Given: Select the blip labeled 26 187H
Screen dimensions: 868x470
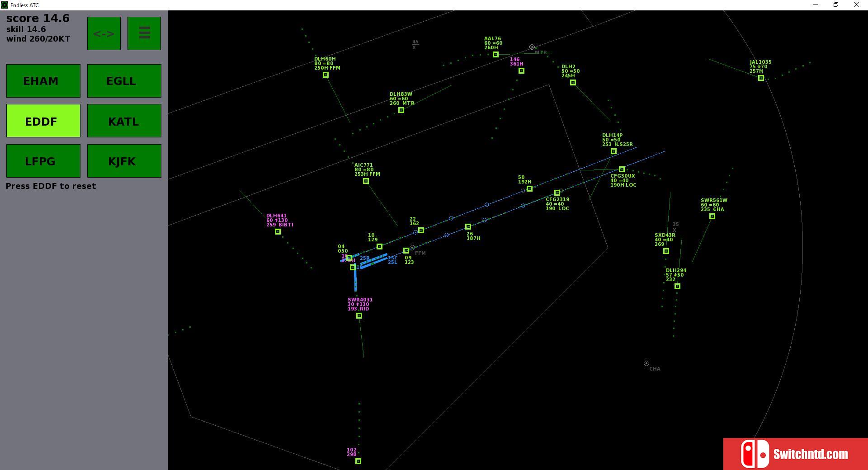Looking at the screenshot, I should 468,227.
